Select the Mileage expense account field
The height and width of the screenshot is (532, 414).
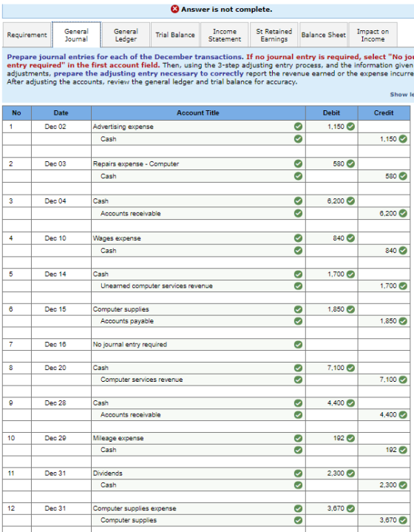point(198,438)
